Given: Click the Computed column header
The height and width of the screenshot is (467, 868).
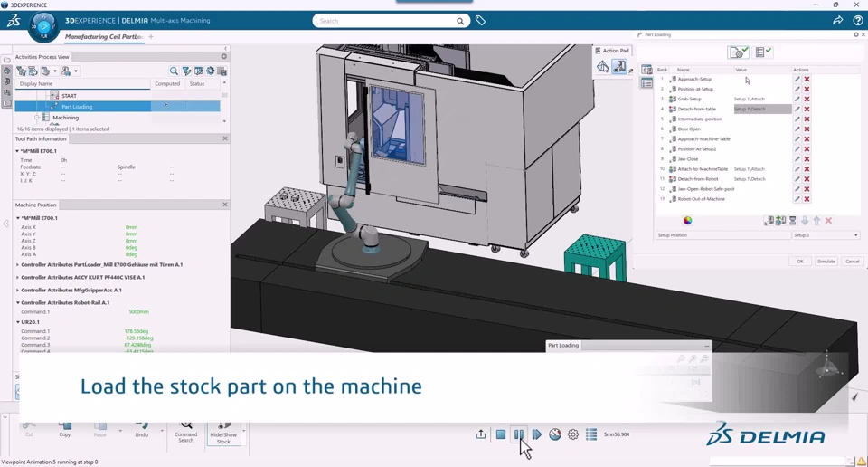Looking at the screenshot, I should 167,83.
